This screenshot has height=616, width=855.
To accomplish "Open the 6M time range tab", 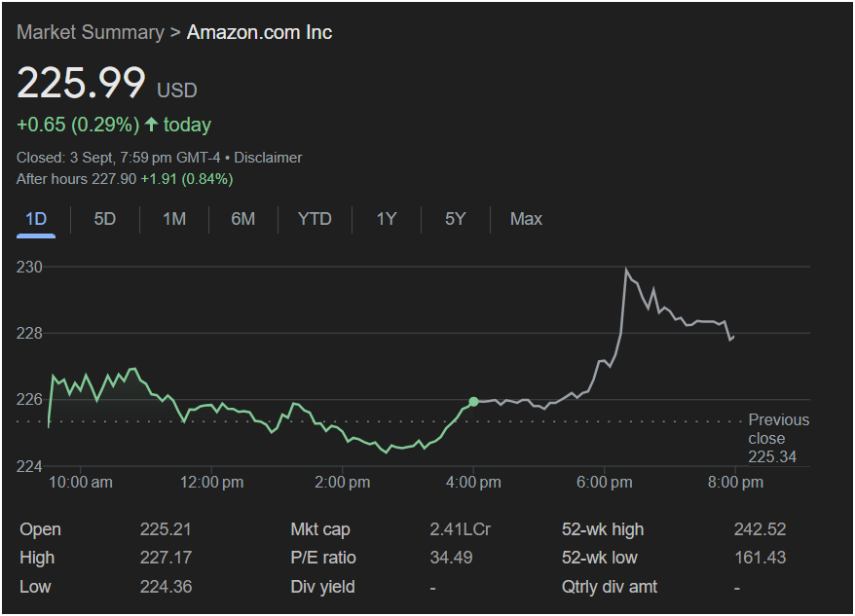I will click(242, 219).
